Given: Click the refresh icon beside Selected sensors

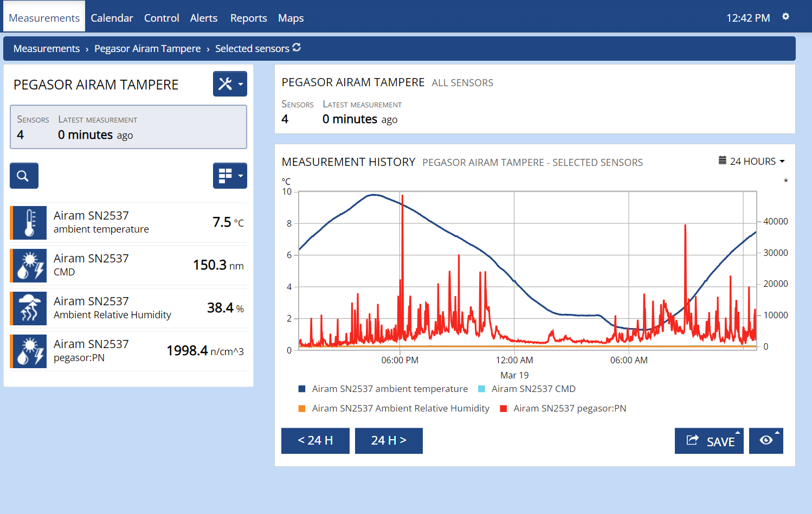Looking at the screenshot, I should point(297,48).
